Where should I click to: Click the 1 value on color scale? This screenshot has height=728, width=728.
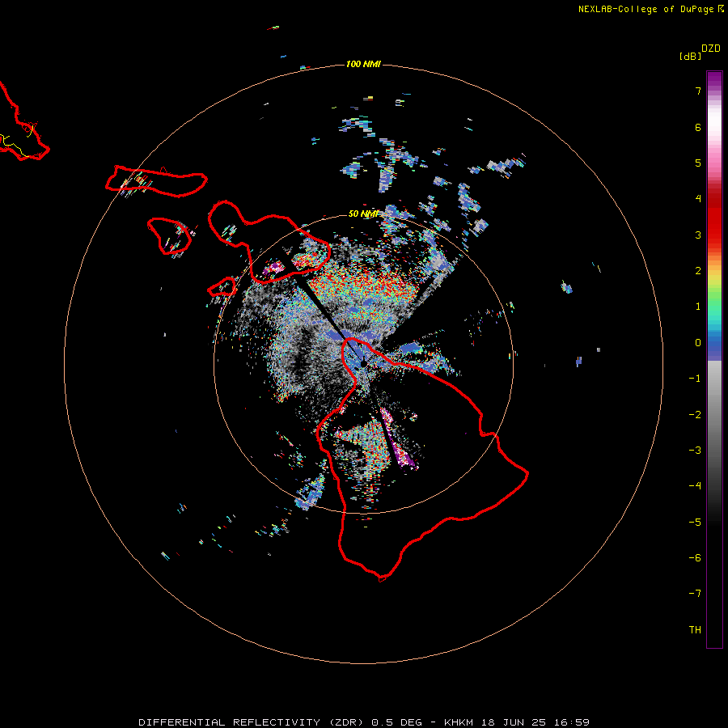[698, 307]
